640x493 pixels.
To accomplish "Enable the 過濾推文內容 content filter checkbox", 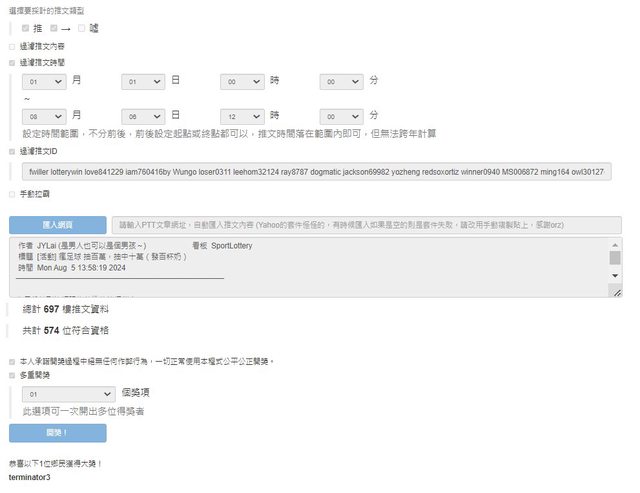I will coord(12,46).
